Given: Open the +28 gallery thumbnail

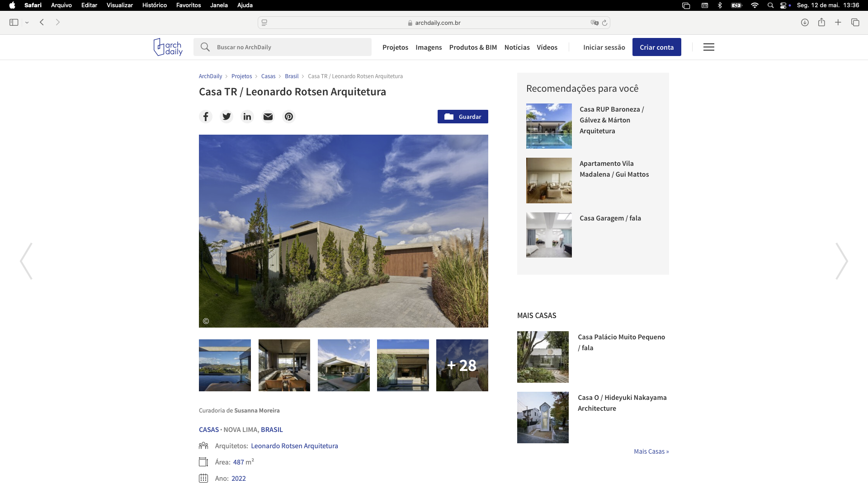Looking at the screenshot, I should (462, 365).
